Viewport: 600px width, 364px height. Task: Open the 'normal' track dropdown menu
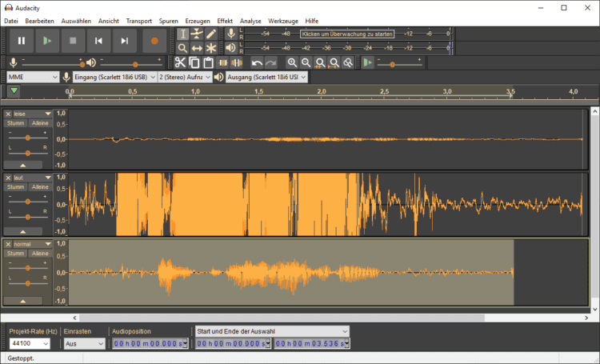(x=33, y=244)
